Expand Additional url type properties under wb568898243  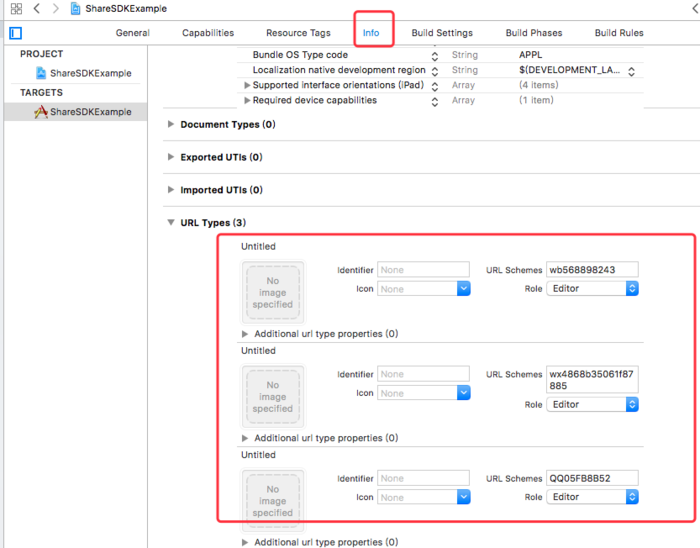[x=245, y=334]
